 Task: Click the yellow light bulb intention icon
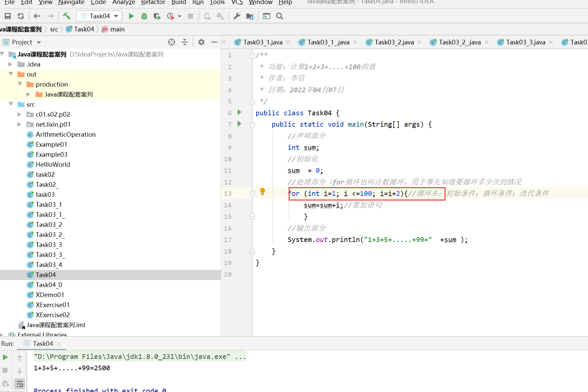coord(263,192)
